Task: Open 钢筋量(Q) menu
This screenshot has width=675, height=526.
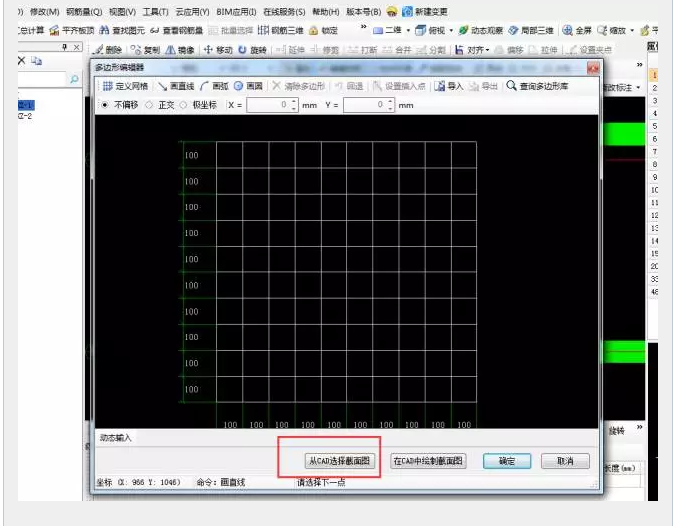Action: (x=84, y=12)
